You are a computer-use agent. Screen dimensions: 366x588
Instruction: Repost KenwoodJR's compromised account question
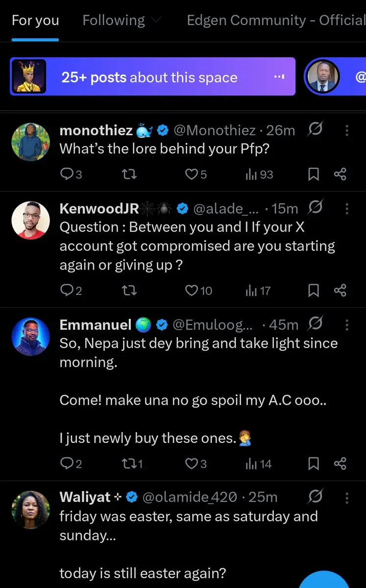[x=128, y=291]
